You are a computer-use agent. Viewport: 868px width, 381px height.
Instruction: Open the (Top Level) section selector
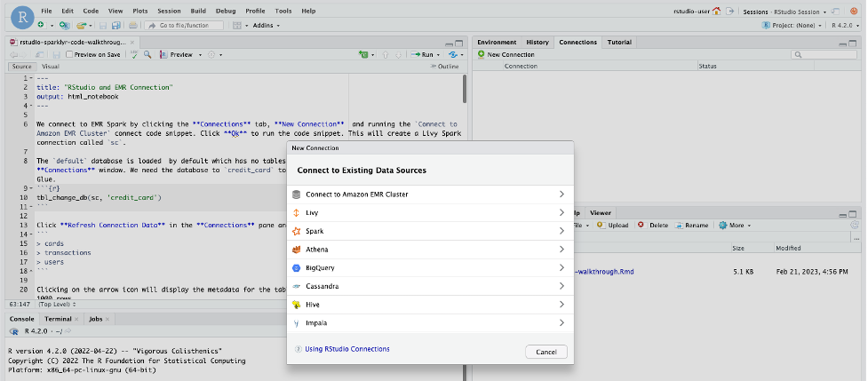[x=57, y=304]
